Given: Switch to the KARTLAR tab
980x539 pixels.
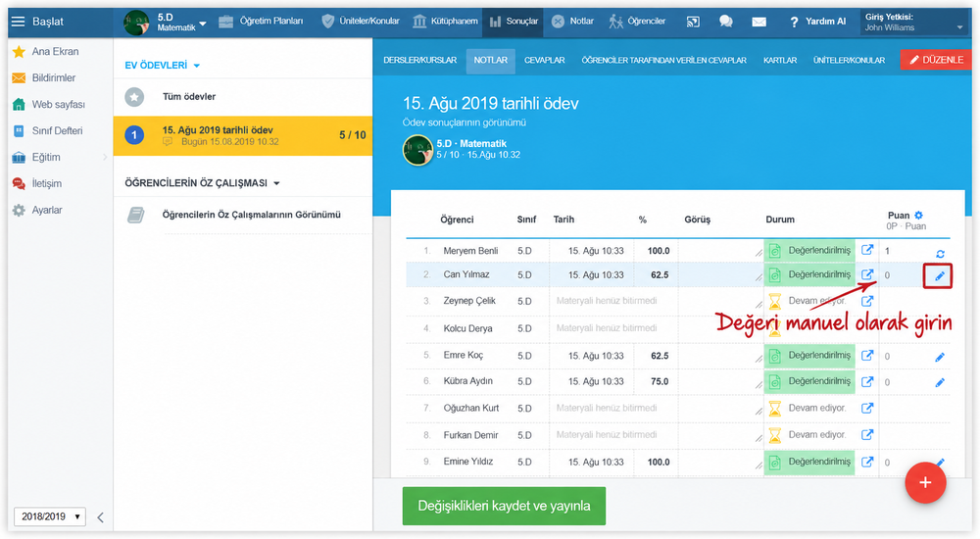Looking at the screenshot, I should (779, 60).
